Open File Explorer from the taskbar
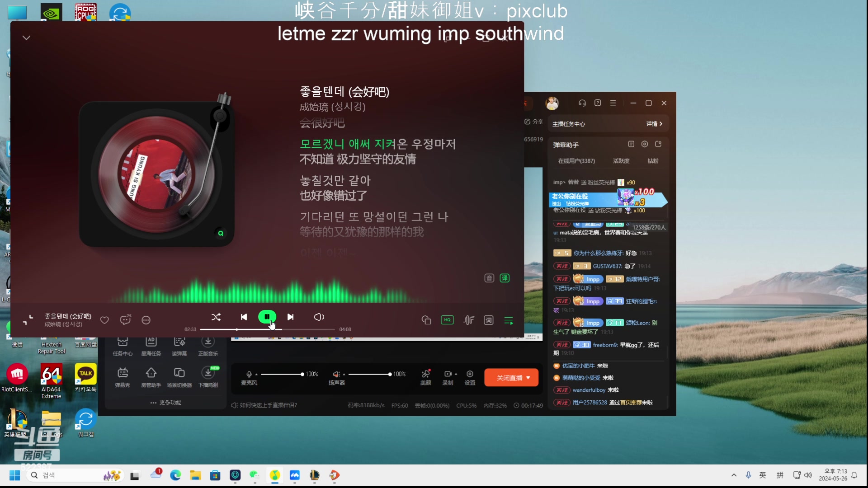Viewport: 868px width, 488px height. (x=195, y=475)
